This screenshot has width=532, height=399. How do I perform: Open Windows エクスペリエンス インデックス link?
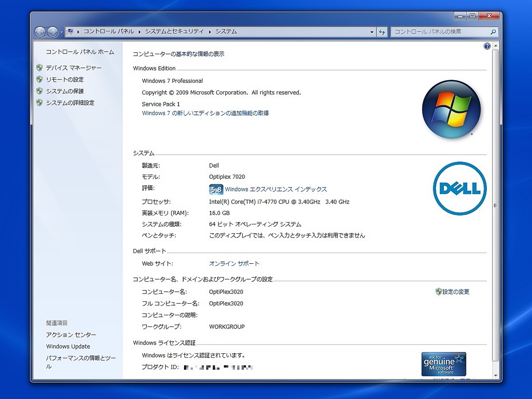(x=276, y=189)
